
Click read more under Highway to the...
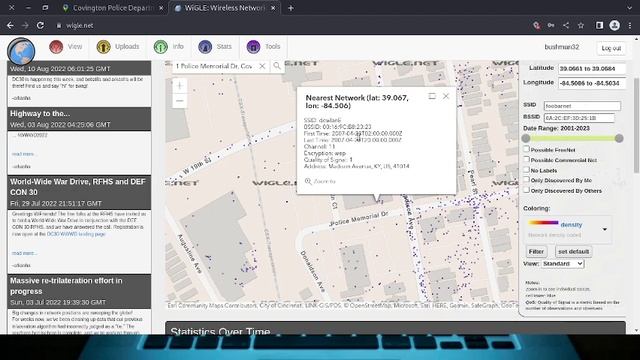click(23, 154)
